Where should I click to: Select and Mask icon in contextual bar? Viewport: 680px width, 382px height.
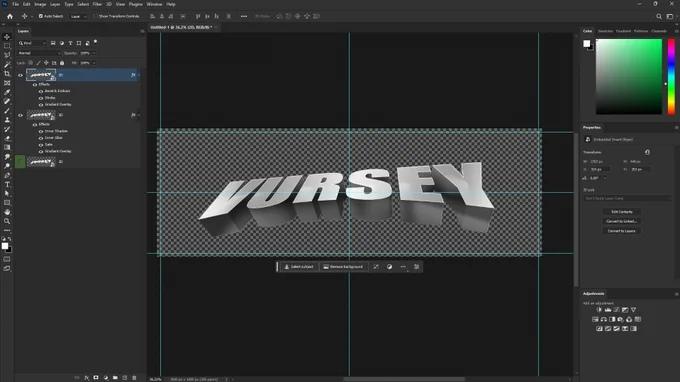click(x=376, y=267)
